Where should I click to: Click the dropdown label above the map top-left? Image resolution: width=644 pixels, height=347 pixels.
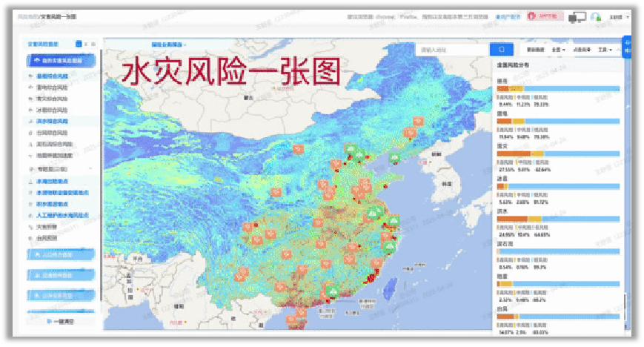169,44
